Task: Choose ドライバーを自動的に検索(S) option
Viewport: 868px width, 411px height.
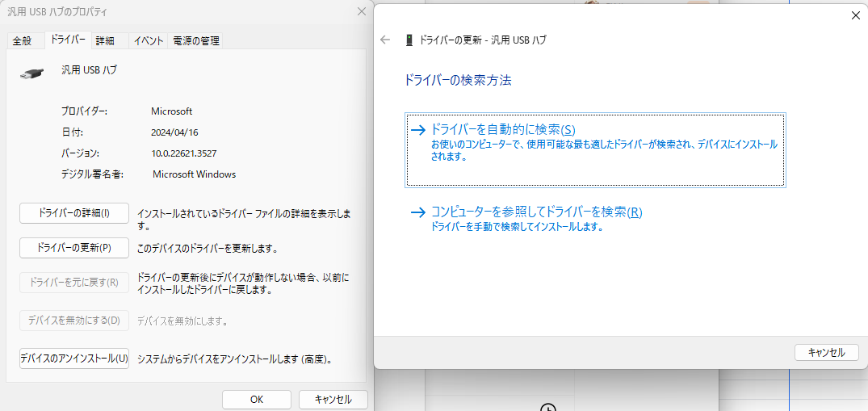Action: [595, 150]
